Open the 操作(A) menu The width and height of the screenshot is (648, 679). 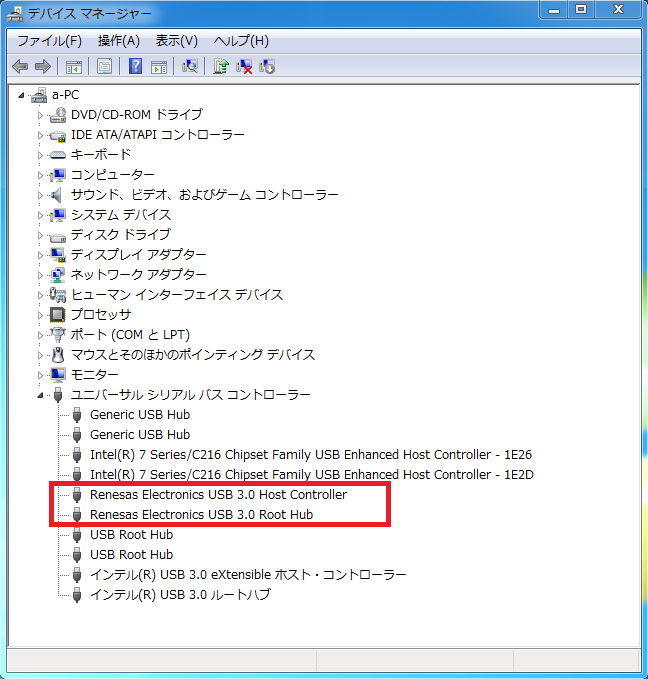click(119, 41)
